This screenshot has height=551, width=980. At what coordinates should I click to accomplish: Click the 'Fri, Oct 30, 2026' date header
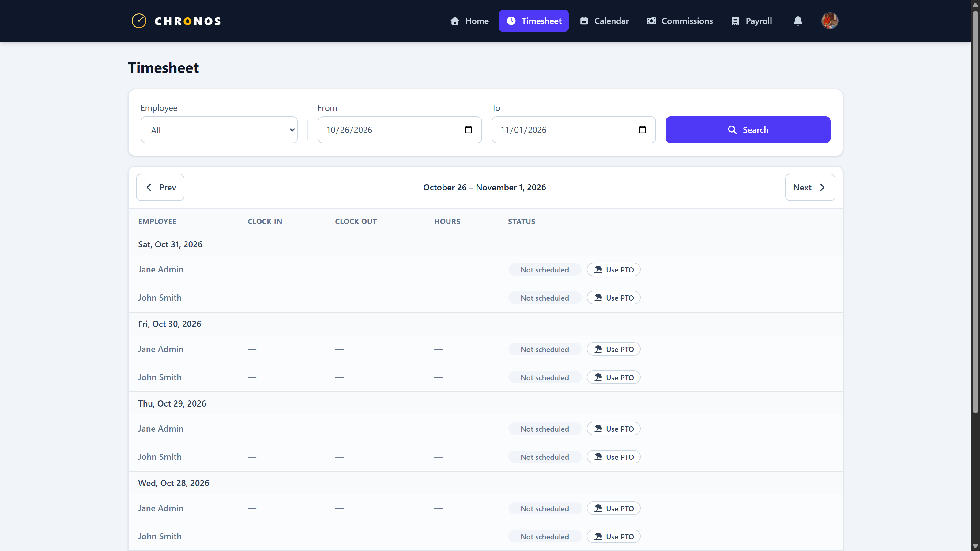coord(170,324)
